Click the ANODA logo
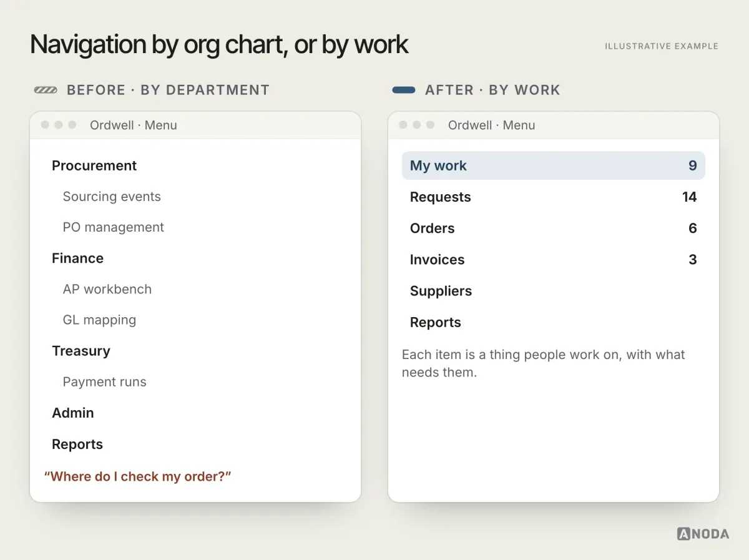This screenshot has height=560, width=749. pyautogui.click(x=703, y=534)
